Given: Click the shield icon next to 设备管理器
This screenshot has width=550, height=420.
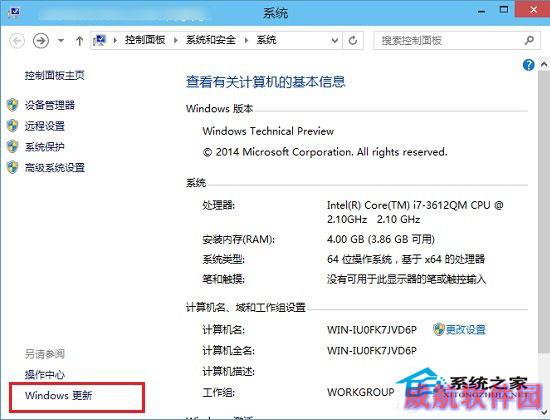Looking at the screenshot, I should [13, 105].
